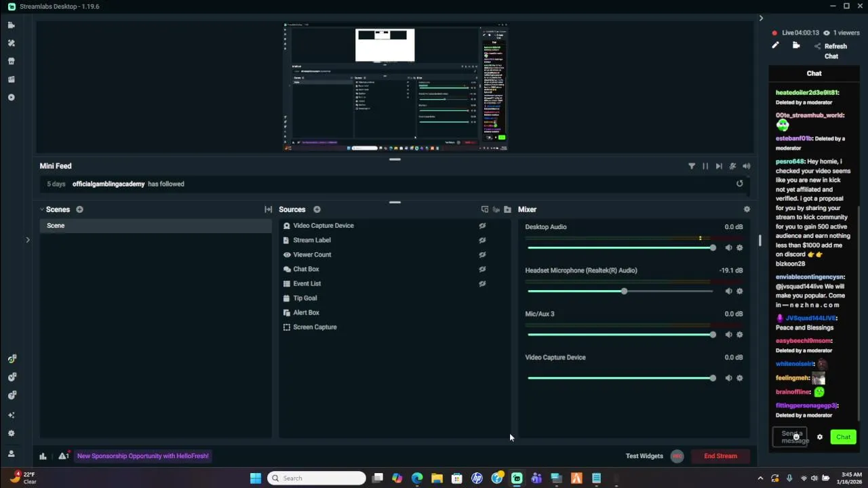Mute Desktop Audio in Mixer

coord(728,248)
